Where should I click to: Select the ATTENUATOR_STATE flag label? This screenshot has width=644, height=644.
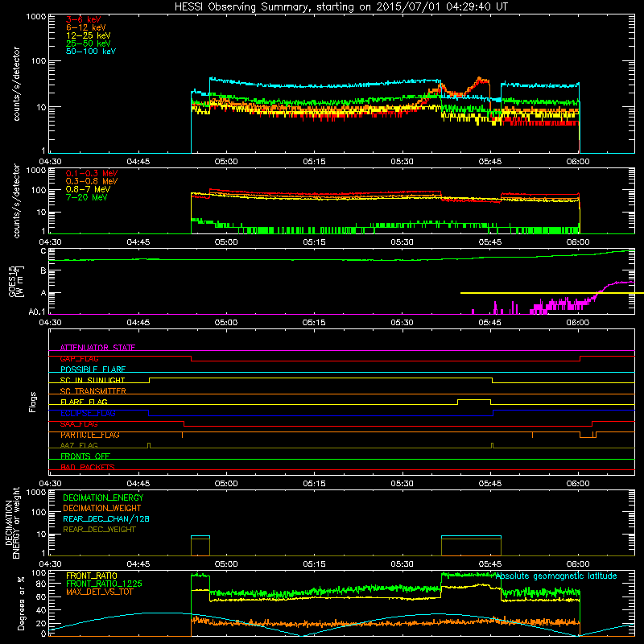coord(97,348)
